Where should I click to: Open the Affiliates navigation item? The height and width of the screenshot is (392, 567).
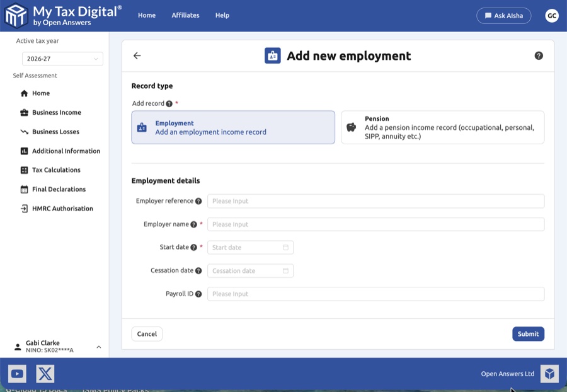[185, 15]
